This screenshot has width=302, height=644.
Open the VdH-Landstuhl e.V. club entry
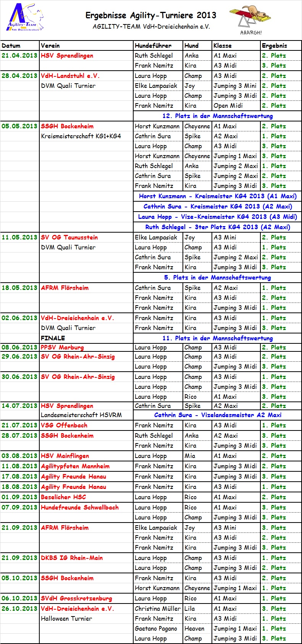(x=70, y=76)
